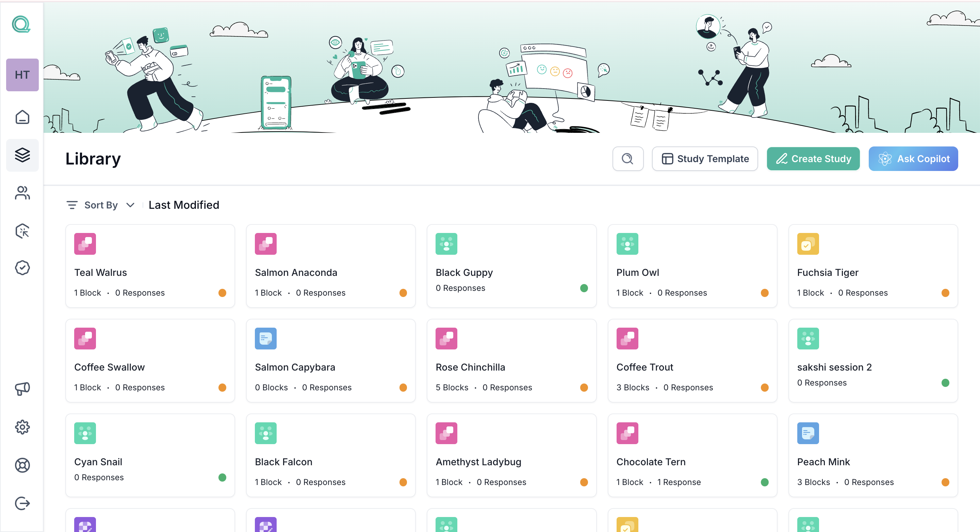
Task: Click the logout arrow icon
Action: pyautogui.click(x=22, y=503)
